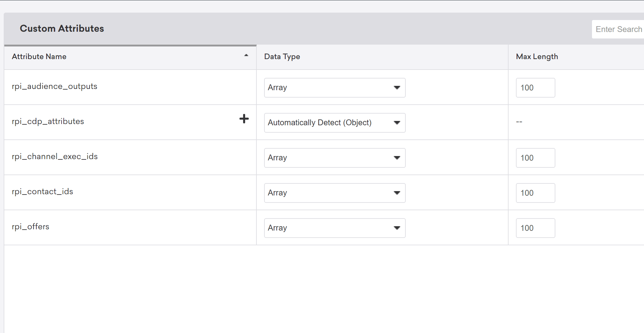Edit max length for rpi_offers
644x333 pixels.
(x=535, y=228)
